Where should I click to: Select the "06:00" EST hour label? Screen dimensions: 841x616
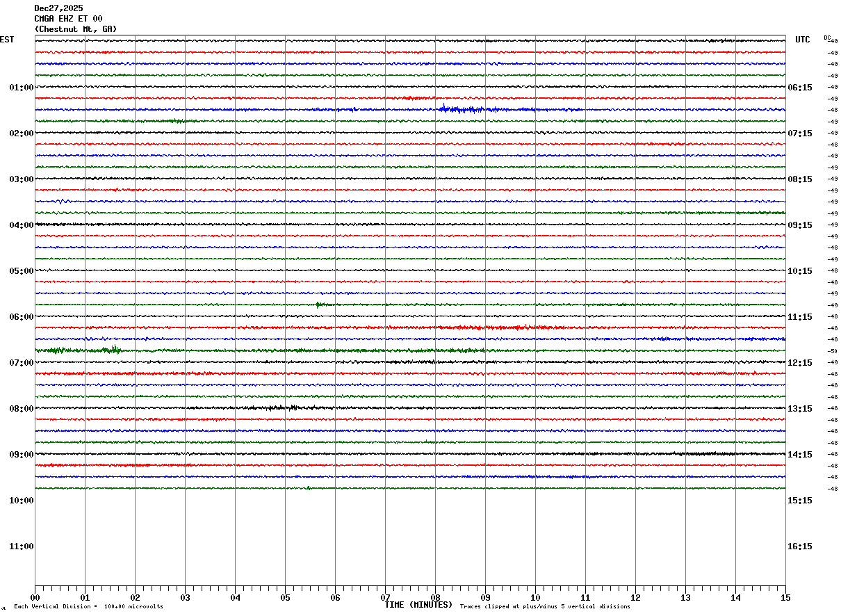(22, 317)
